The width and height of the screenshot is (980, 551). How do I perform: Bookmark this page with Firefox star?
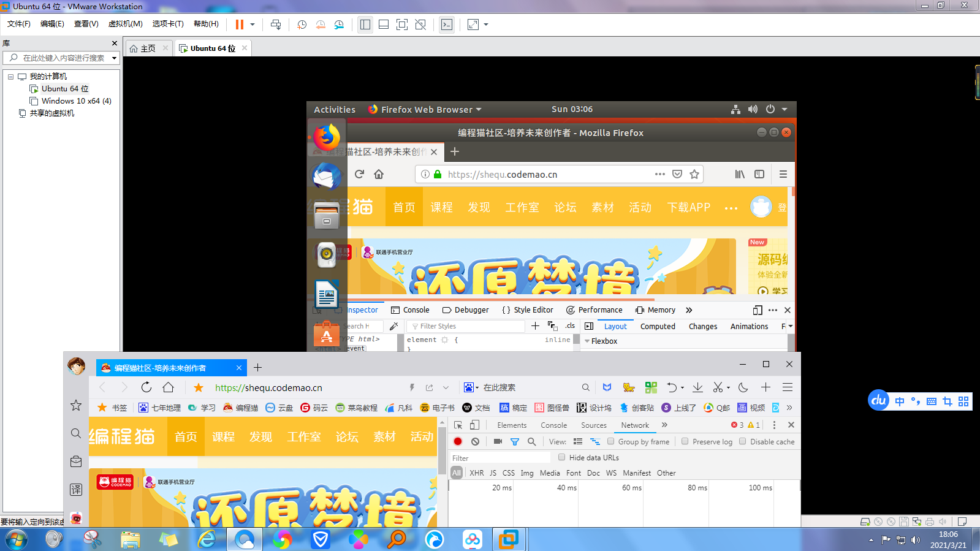[694, 174]
